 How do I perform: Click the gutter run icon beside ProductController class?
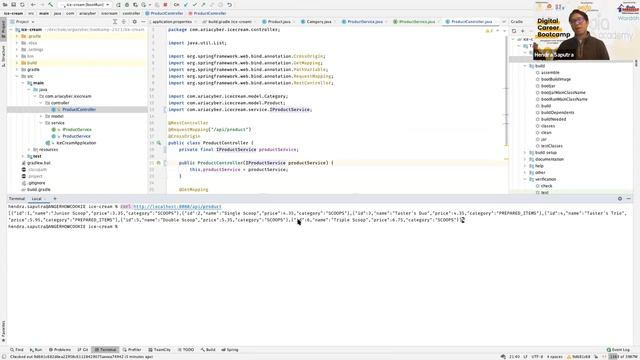(159, 143)
